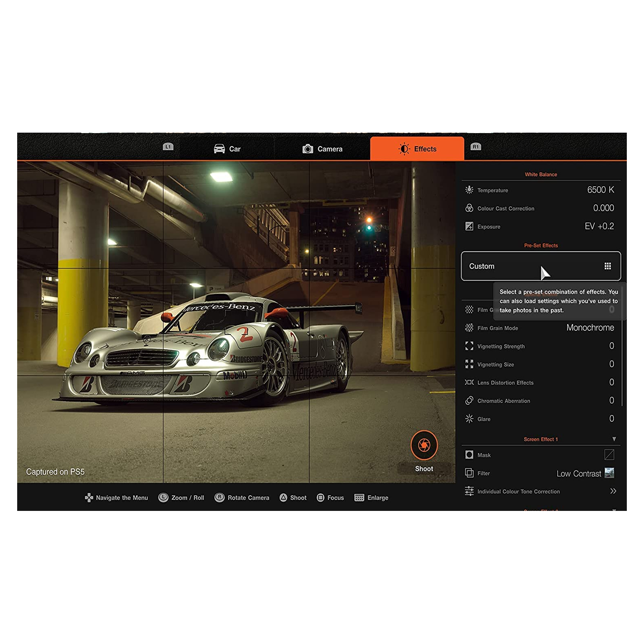The height and width of the screenshot is (644, 644).
Task: Click the Lens Distortion Effects icon
Action: (x=469, y=382)
